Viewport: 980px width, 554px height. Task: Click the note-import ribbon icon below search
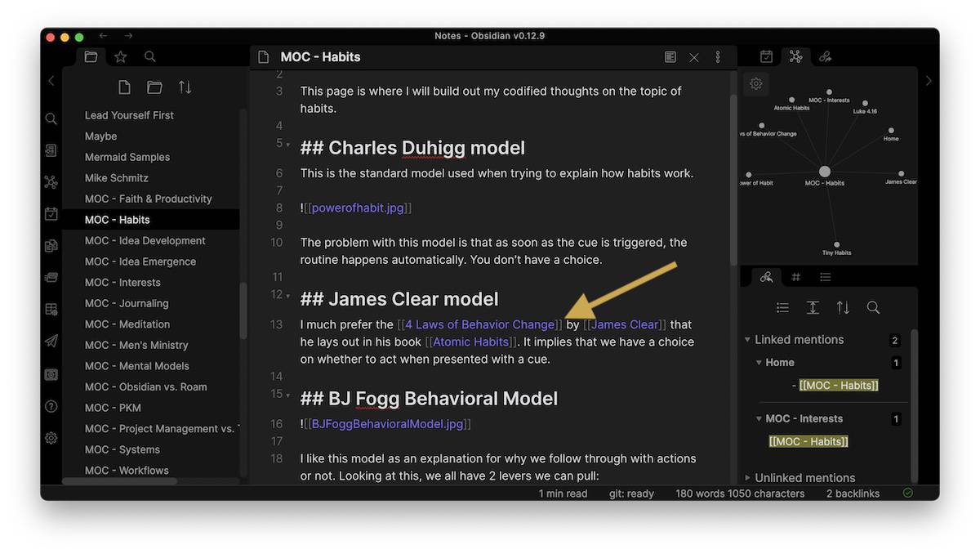51,151
